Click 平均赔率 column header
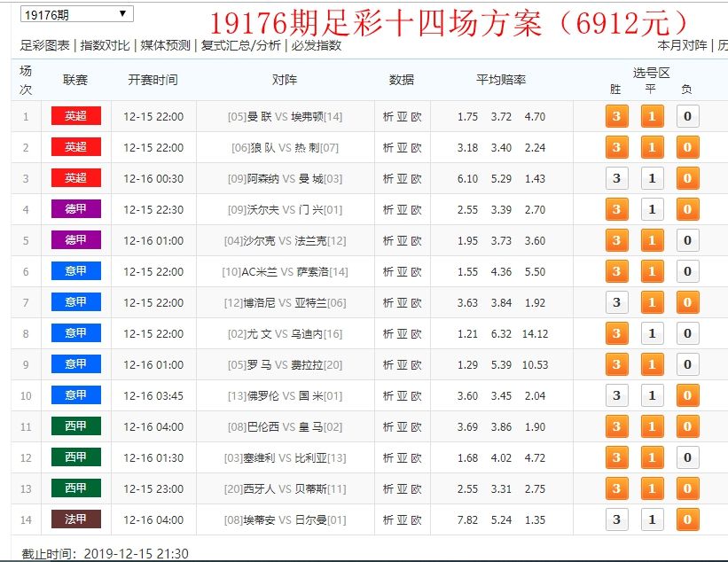Viewport: 728px width, 562px height. click(x=500, y=80)
